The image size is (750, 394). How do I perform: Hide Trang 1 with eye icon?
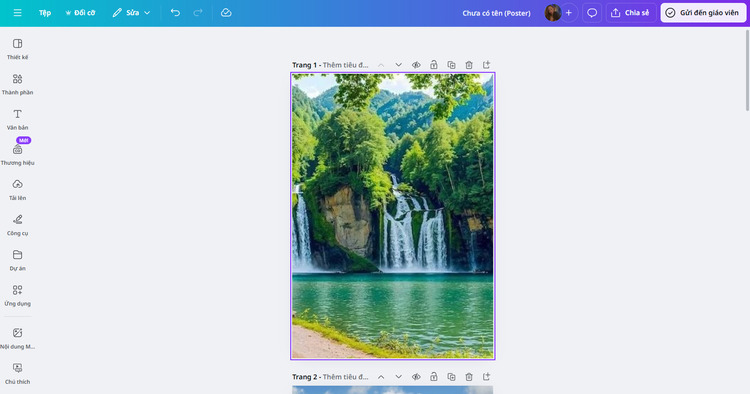tap(416, 65)
